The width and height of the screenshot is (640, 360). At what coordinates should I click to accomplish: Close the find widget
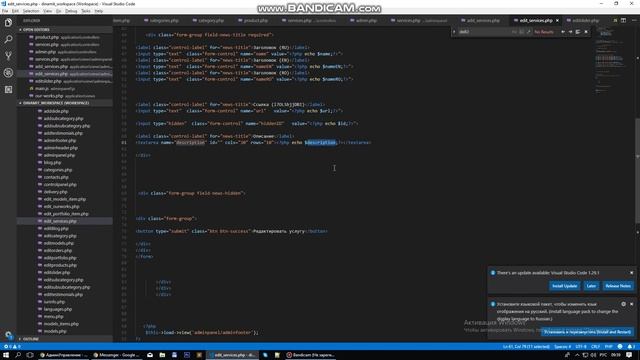pyautogui.click(x=586, y=32)
